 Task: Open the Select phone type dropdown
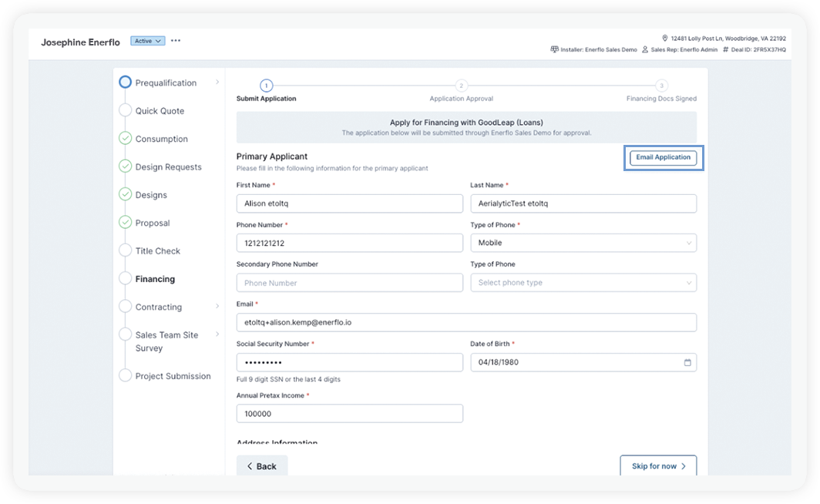pos(583,282)
